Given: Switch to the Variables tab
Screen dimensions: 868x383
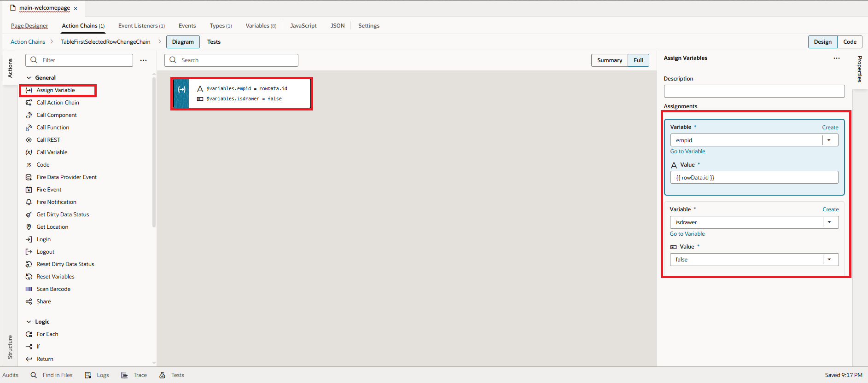Looking at the screenshot, I should pos(261,26).
